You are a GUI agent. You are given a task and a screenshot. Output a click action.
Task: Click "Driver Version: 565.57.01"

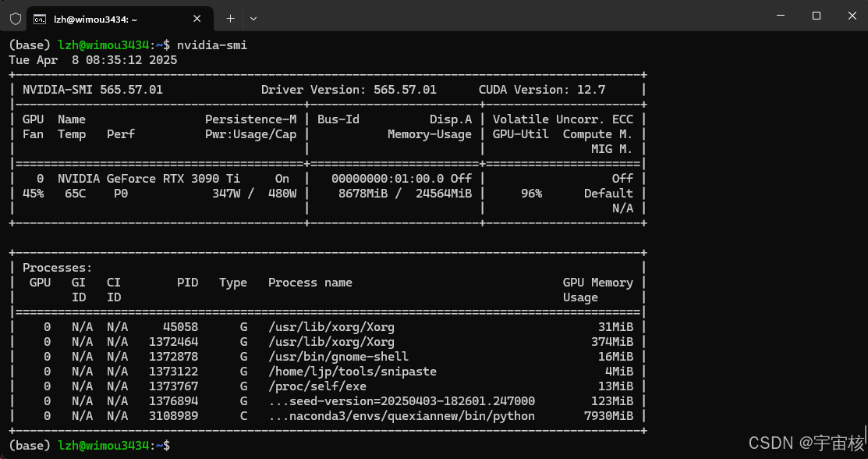(349, 90)
